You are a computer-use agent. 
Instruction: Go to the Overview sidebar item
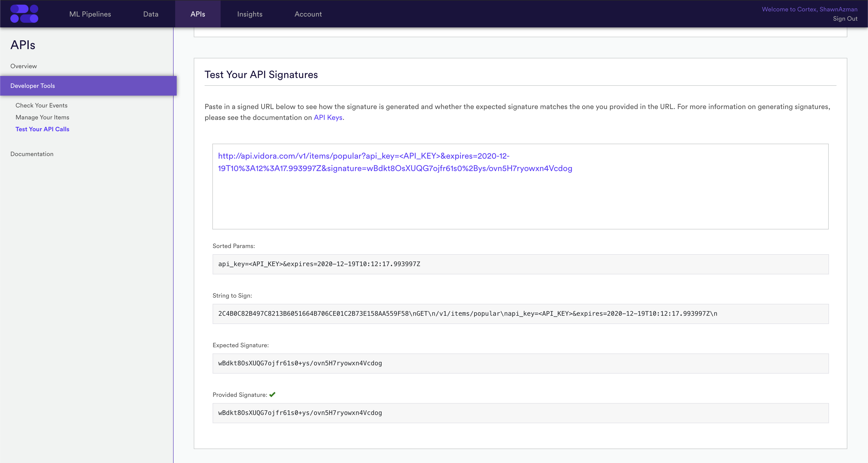click(24, 66)
